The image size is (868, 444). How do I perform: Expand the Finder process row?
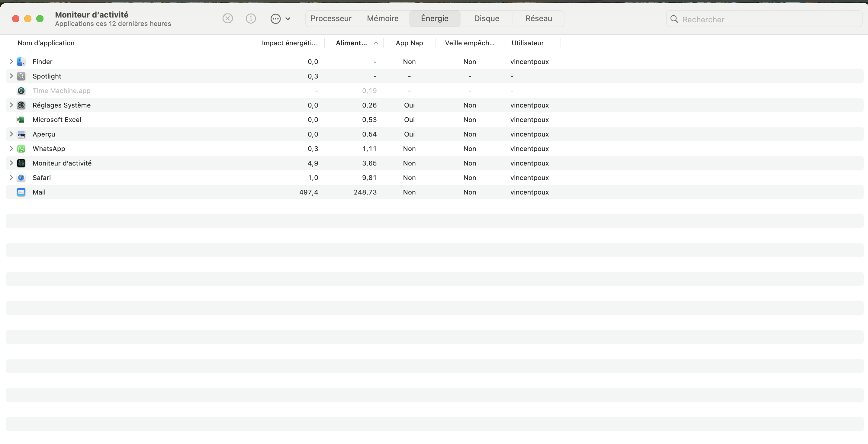pyautogui.click(x=11, y=61)
